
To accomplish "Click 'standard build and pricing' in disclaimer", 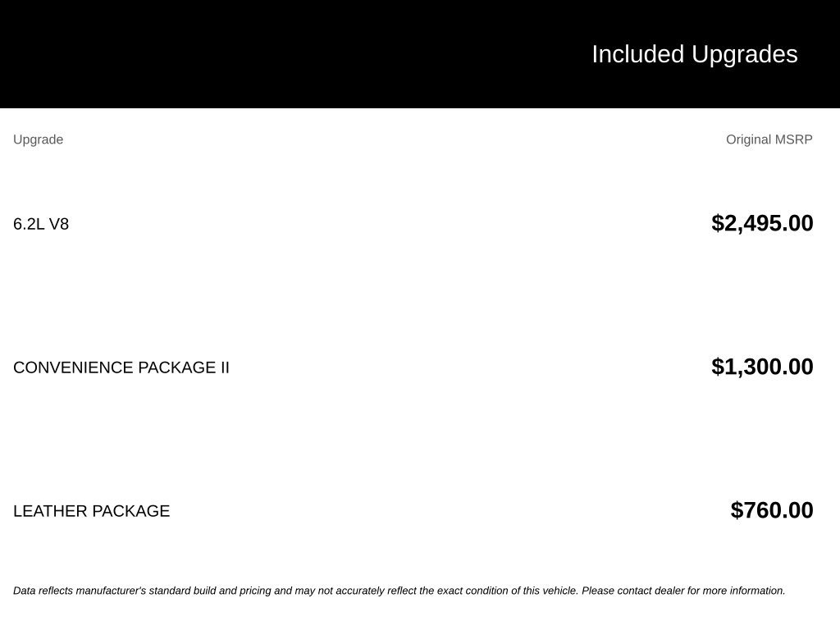I will click(x=209, y=591).
